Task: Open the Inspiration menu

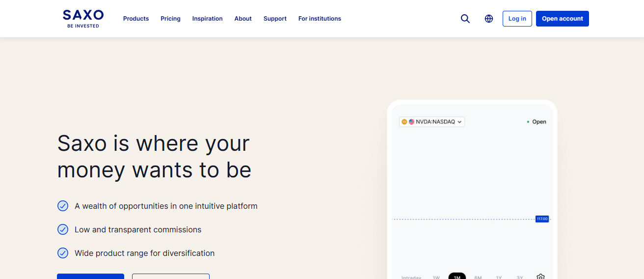Action: tap(207, 19)
